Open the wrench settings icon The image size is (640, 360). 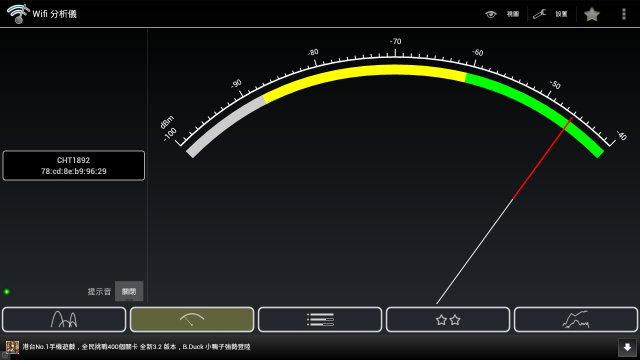[x=539, y=14]
